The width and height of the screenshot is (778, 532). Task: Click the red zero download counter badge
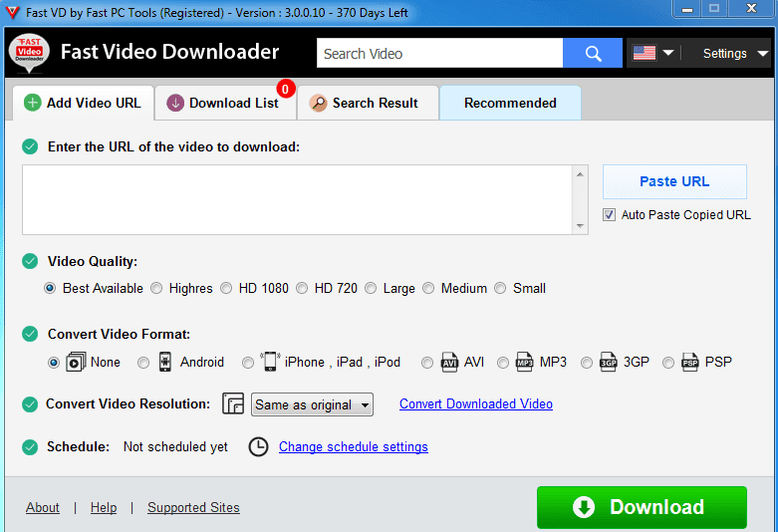click(x=285, y=89)
